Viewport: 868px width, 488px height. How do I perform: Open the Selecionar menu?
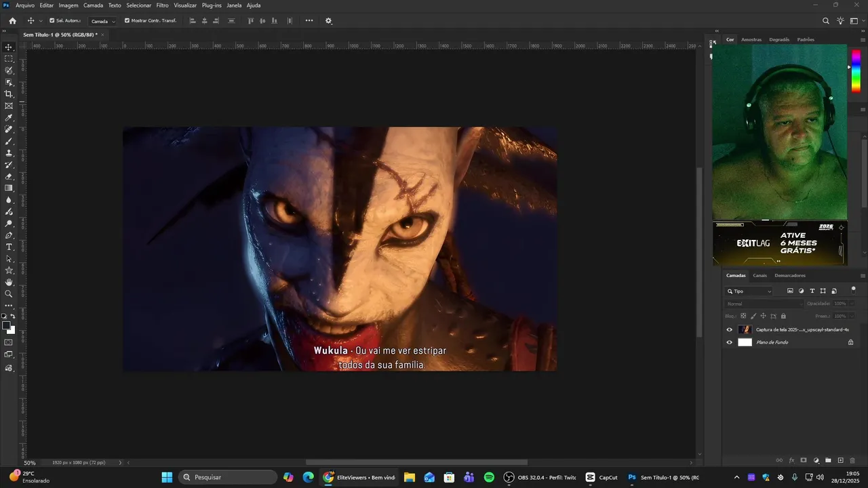139,5
